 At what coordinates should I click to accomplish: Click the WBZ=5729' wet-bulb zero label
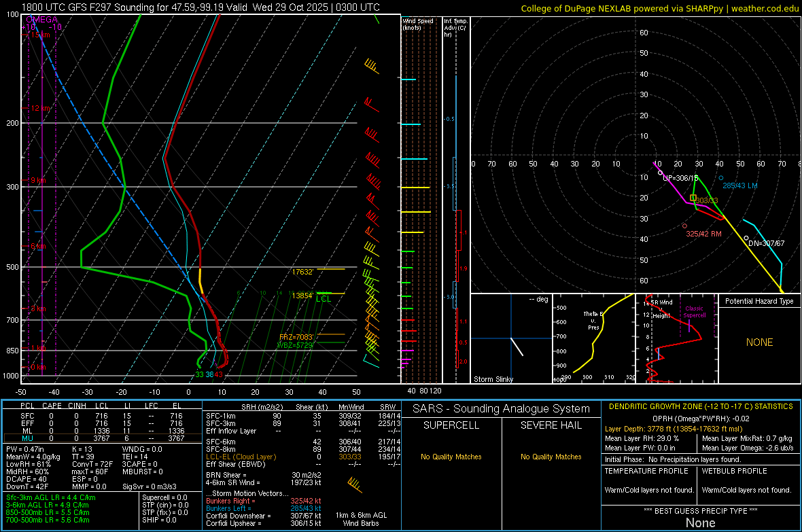294,344
